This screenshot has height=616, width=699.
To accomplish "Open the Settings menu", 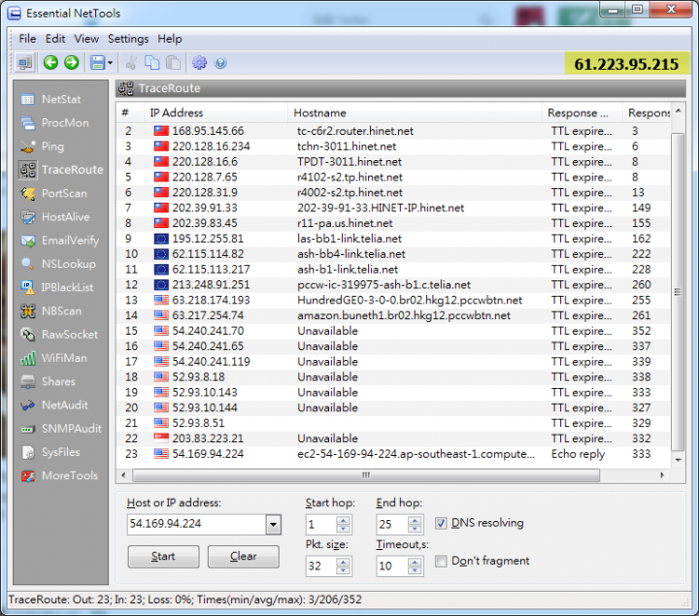I will point(128,39).
